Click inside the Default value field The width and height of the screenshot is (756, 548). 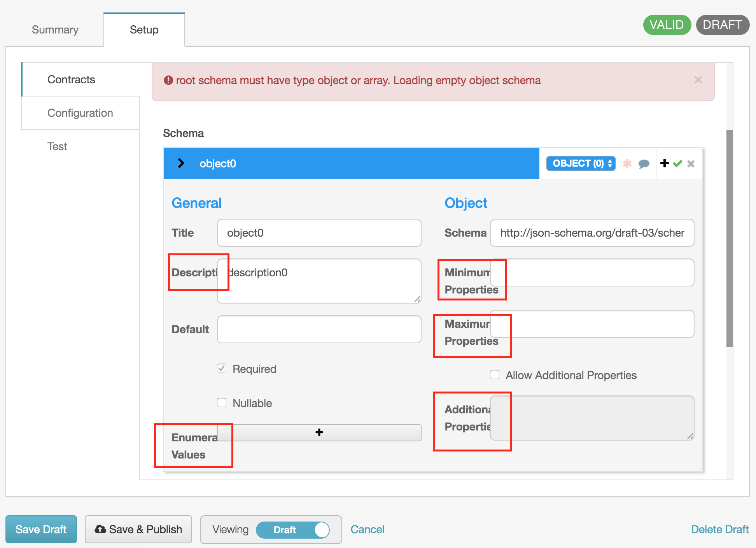pyautogui.click(x=318, y=329)
